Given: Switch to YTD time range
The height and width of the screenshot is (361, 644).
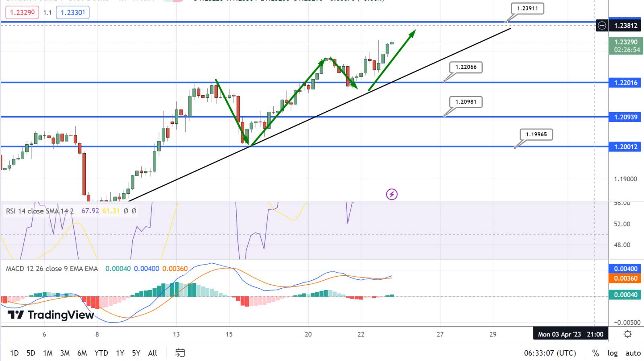Looking at the screenshot, I should tap(101, 353).
